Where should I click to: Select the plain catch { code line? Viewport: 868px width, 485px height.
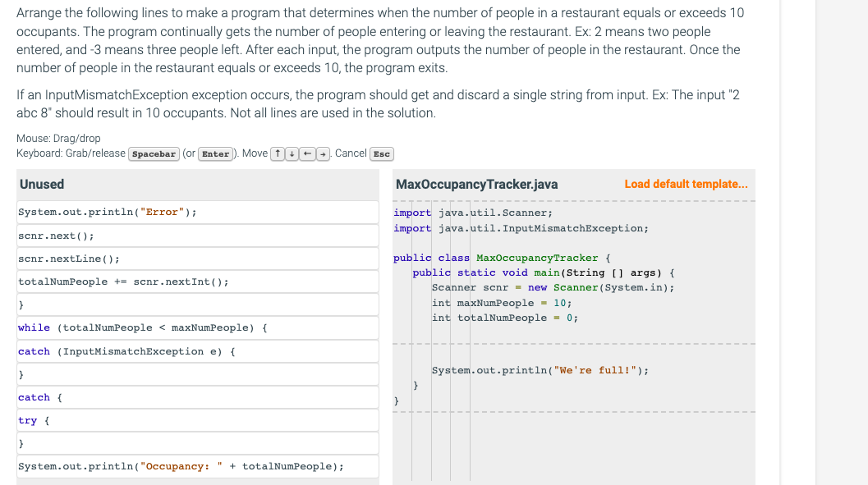[x=198, y=398]
